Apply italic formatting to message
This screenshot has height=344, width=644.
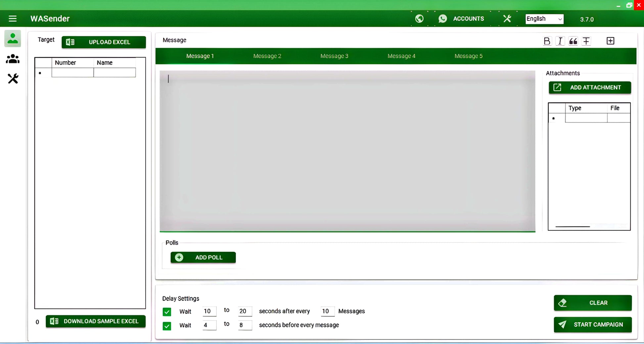click(x=560, y=41)
